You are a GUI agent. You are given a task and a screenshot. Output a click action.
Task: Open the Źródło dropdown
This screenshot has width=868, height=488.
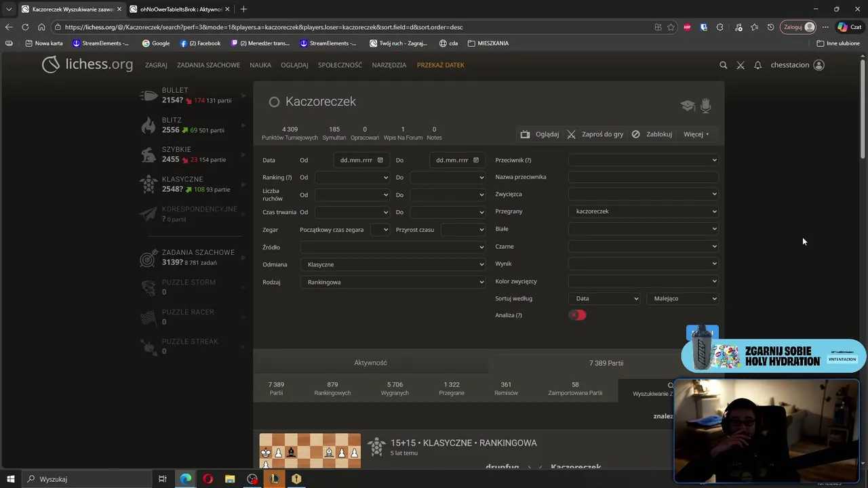pyautogui.click(x=393, y=247)
